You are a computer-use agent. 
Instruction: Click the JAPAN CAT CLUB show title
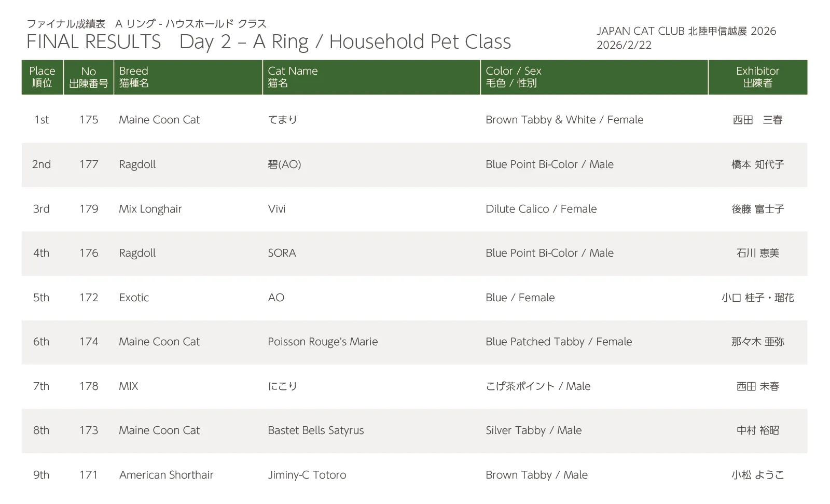[686, 31]
